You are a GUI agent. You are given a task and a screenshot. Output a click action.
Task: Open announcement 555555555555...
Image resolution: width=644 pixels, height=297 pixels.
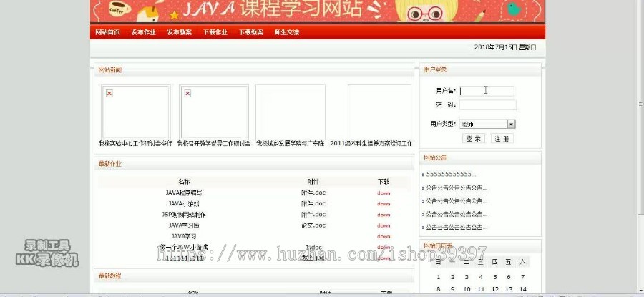click(451, 174)
